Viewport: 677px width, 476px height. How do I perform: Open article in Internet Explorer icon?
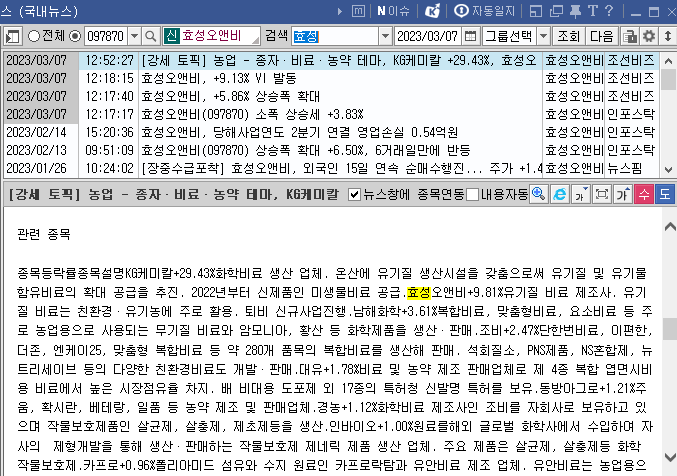[x=560, y=194]
